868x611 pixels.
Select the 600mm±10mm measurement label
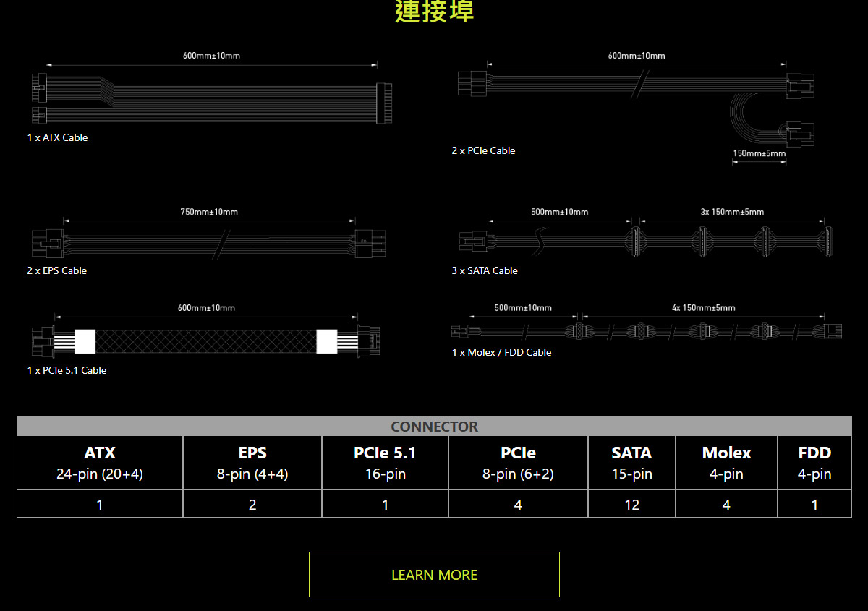210,55
